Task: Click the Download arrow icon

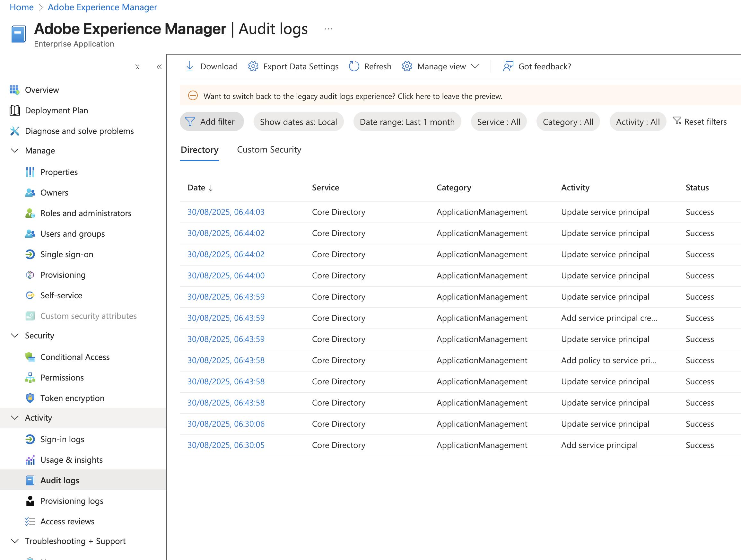Action: pyautogui.click(x=190, y=66)
